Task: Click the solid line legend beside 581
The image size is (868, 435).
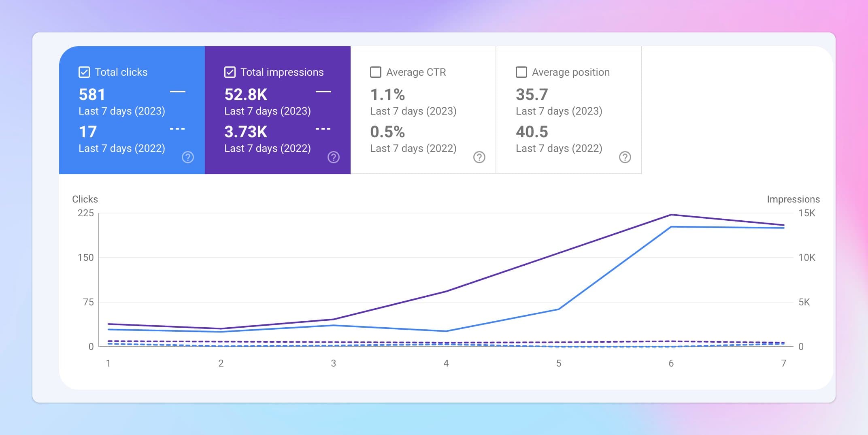Action: 177,92
